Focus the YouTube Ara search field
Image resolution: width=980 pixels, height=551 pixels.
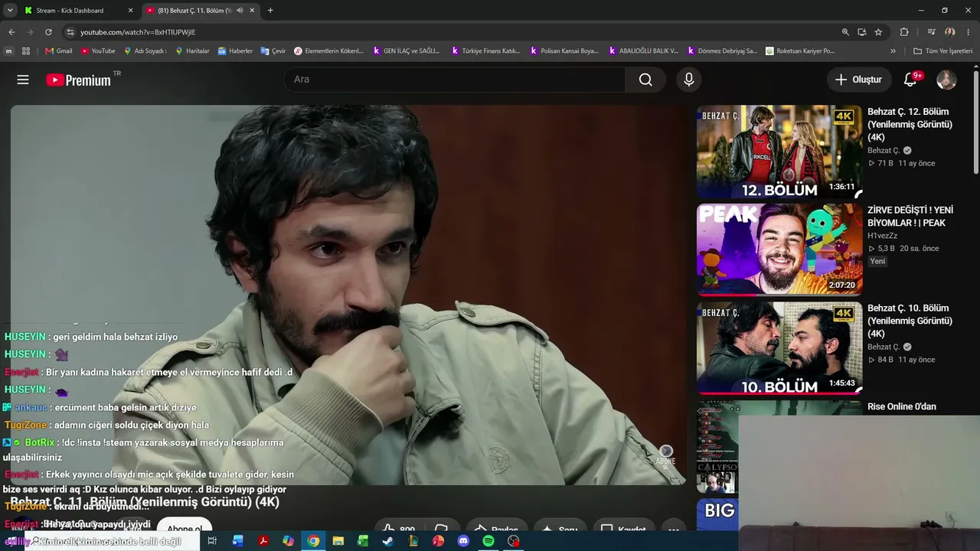455,80
